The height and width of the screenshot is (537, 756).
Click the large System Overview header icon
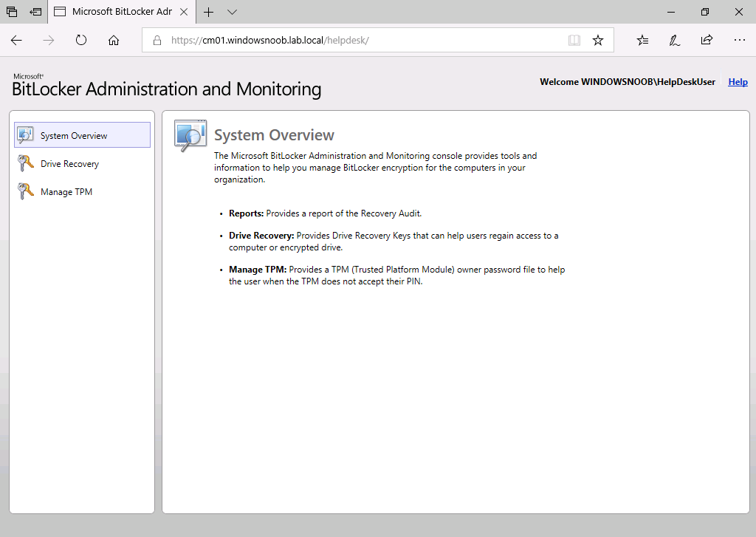190,136
